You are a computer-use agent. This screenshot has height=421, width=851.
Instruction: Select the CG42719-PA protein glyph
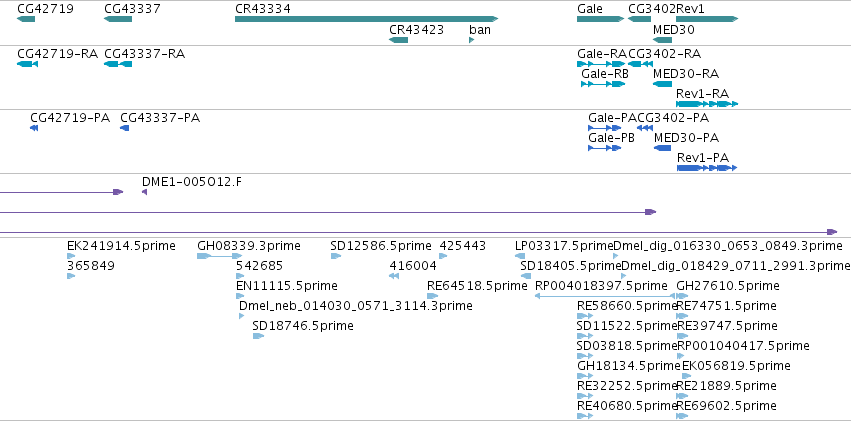[34, 128]
